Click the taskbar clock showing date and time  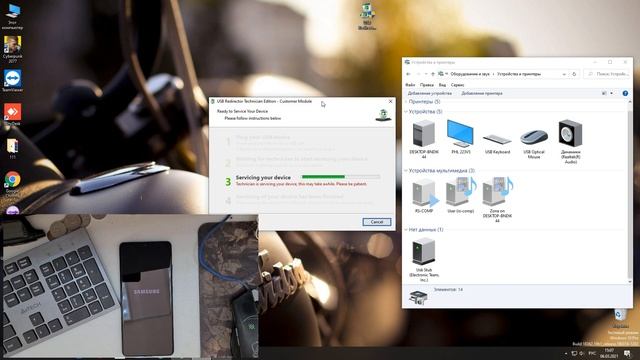pos(609,353)
